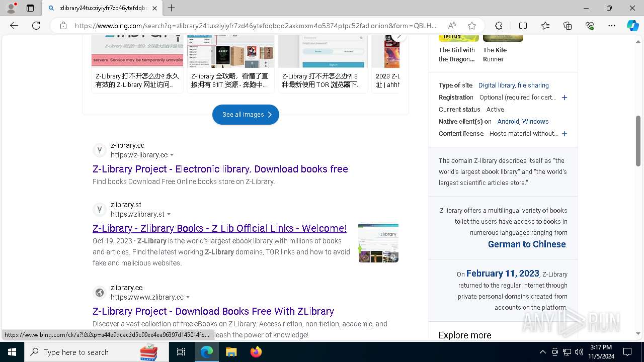This screenshot has height=362, width=644.
Task: Open Edge Settings and more menu
Action: (x=612, y=26)
